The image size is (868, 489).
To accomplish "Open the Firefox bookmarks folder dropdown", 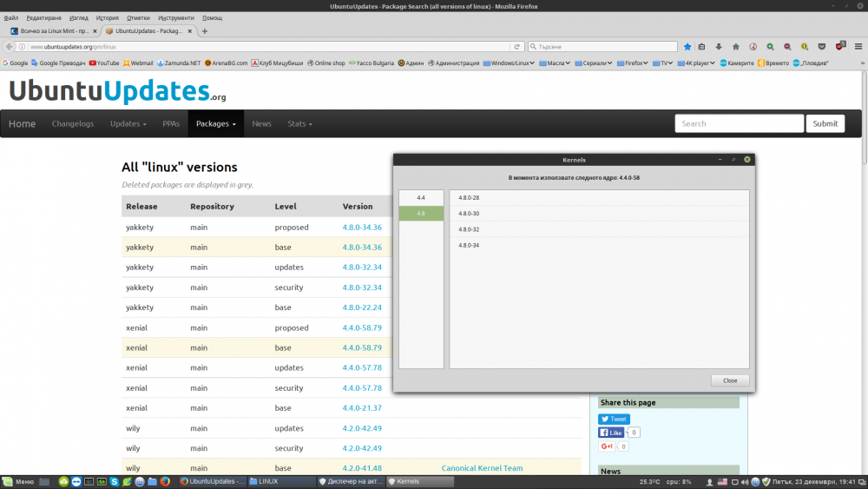I will (x=632, y=63).
